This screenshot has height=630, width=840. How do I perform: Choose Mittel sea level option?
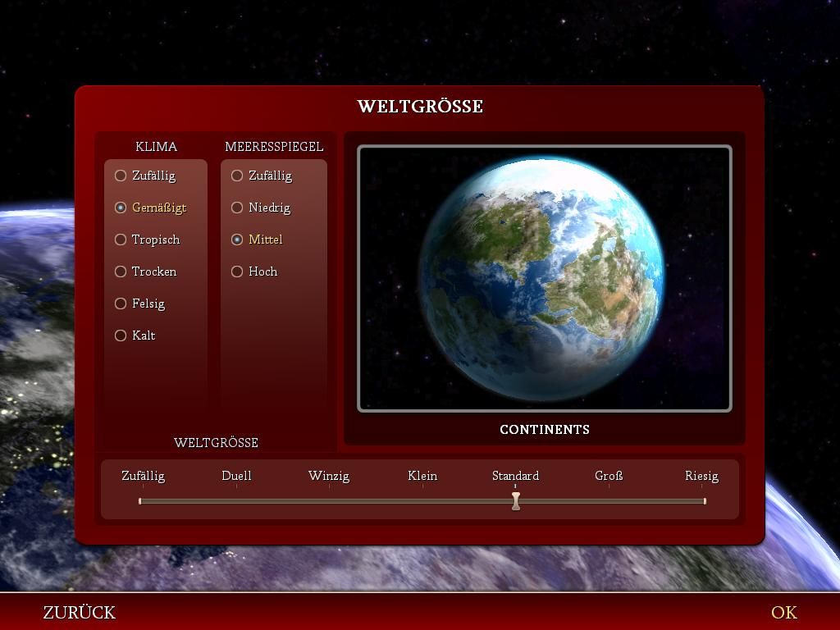[x=237, y=240]
